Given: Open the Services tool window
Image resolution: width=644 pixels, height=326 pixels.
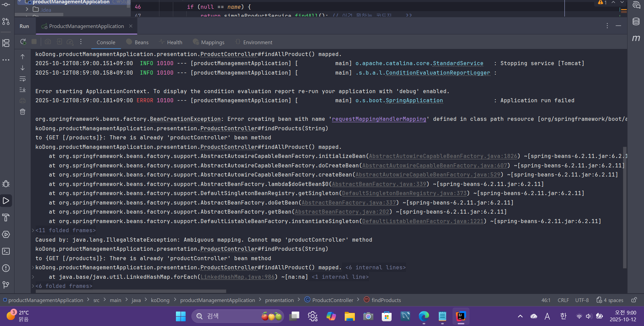Looking at the screenshot, I should pos(6,235).
